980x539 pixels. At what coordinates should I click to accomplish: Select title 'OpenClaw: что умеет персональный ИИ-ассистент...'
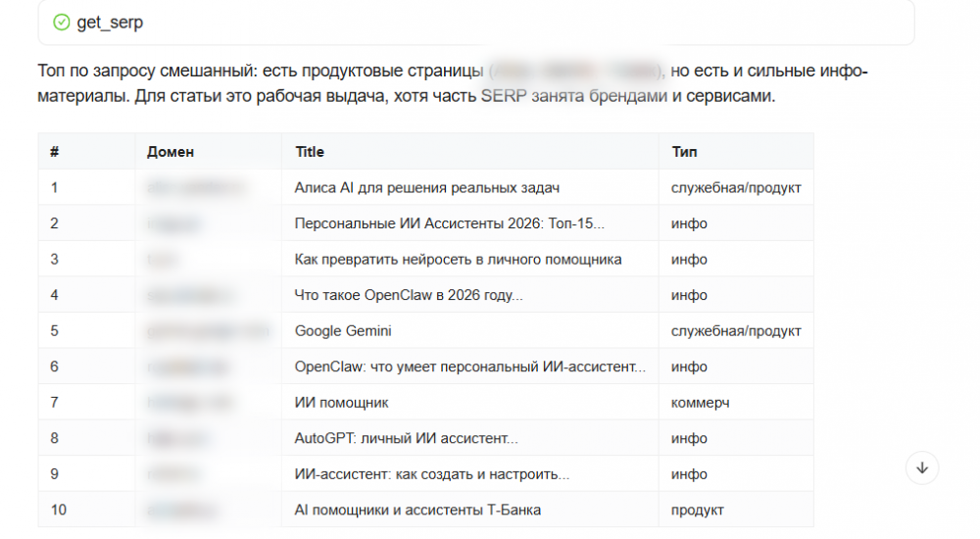point(470,367)
